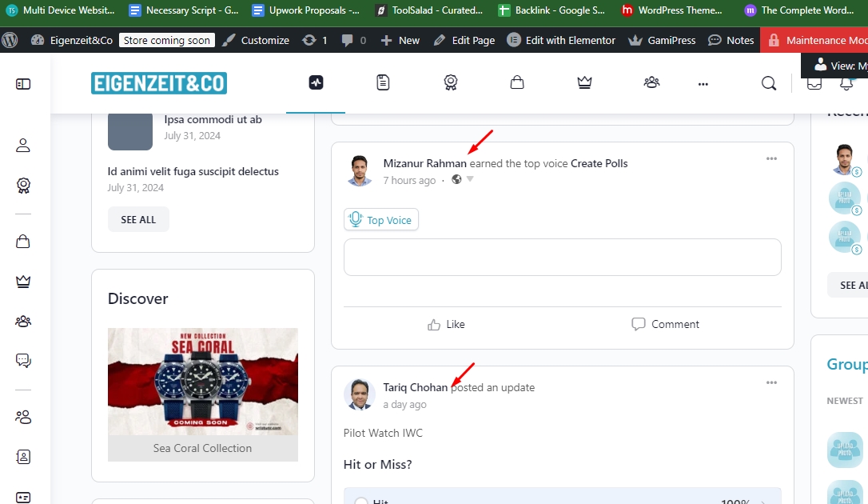Open the groups icon in header navigation

point(651,83)
